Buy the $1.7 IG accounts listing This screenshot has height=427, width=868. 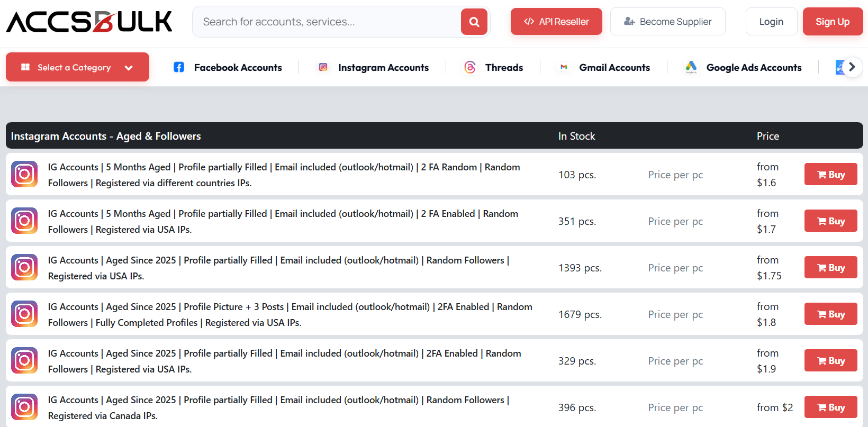[x=831, y=221]
